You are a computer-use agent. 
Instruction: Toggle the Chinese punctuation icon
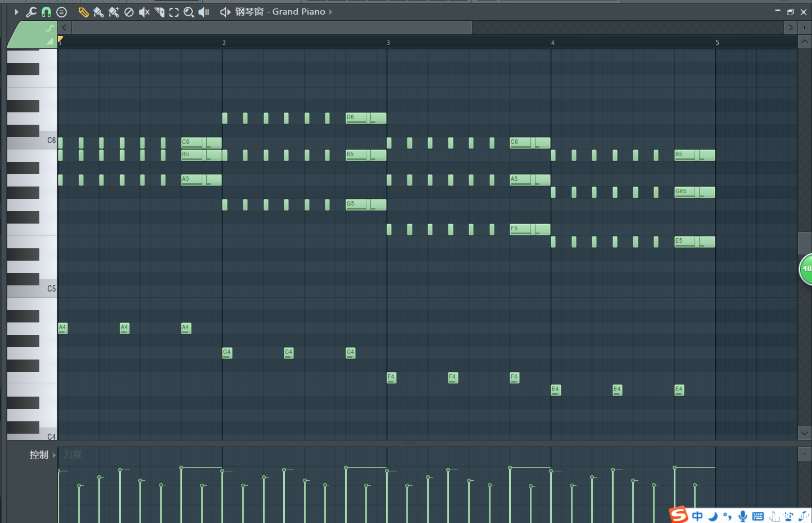pyautogui.click(x=727, y=516)
